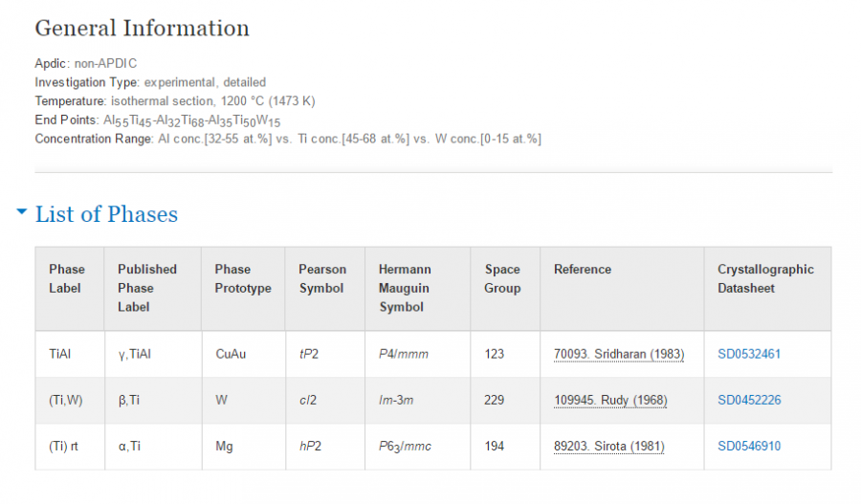Open reference 89203. Sirota (1981)
The height and width of the screenshot is (504, 861).
click(608, 446)
